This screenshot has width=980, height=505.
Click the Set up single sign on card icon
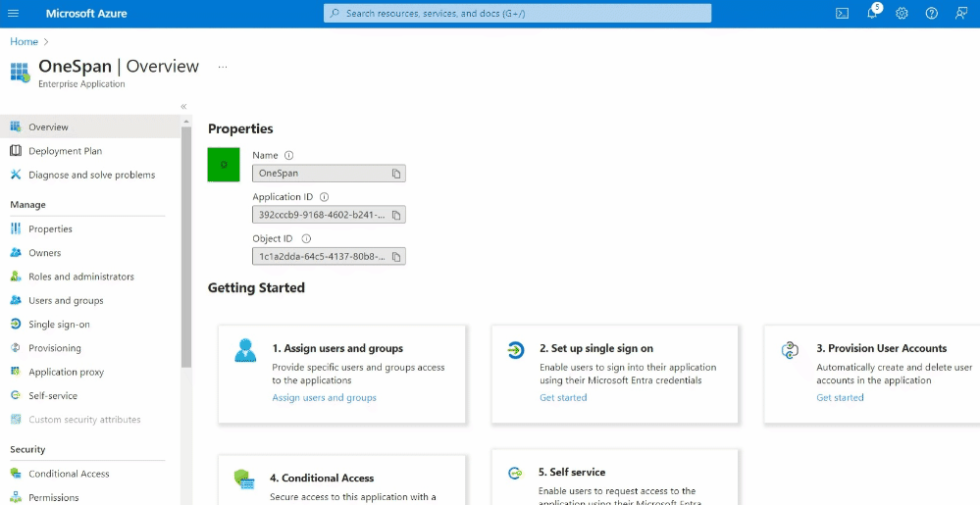pos(516,351)
